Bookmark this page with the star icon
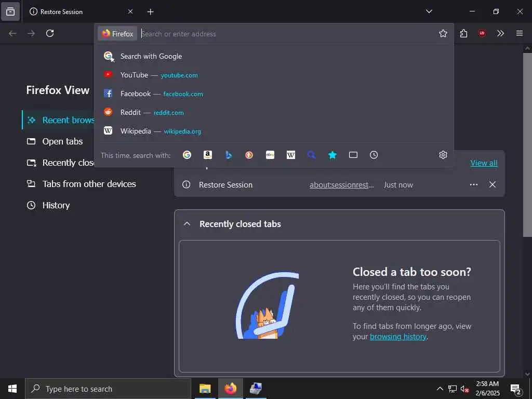This screenshot has width=532, height=399. point(443,33)
